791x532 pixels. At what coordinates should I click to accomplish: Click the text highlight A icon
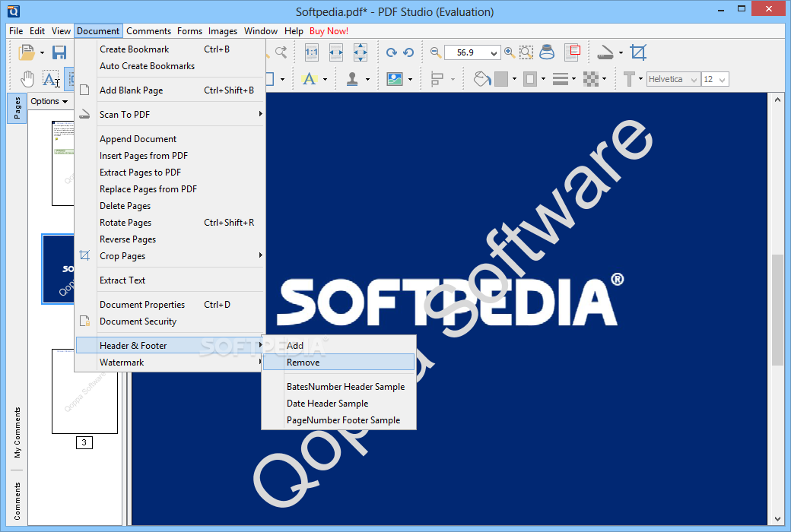click(x=310, y=79)
